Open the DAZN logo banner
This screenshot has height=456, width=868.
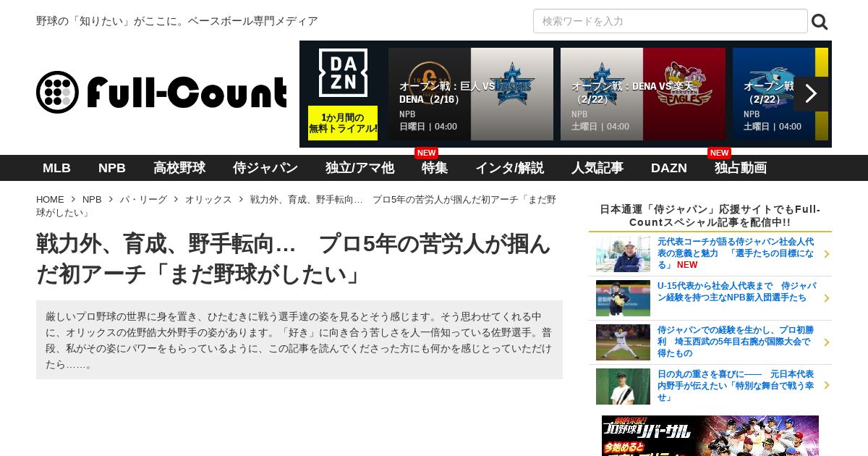[343, 72]
